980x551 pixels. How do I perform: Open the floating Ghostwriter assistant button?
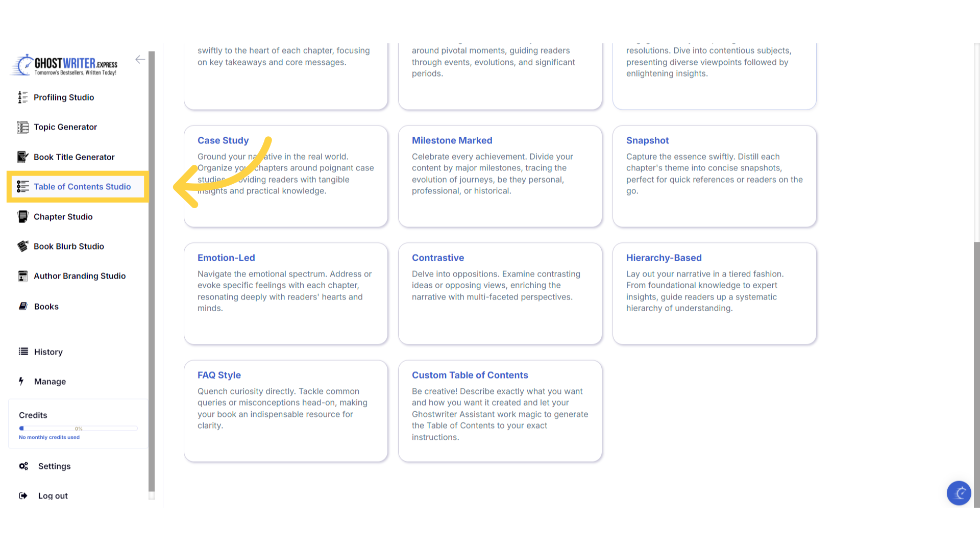959,493
